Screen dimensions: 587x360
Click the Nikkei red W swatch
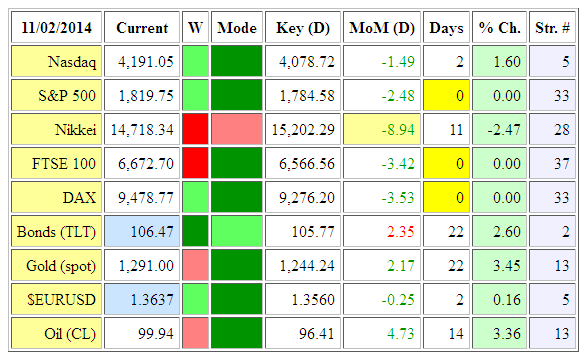[195, 129]
